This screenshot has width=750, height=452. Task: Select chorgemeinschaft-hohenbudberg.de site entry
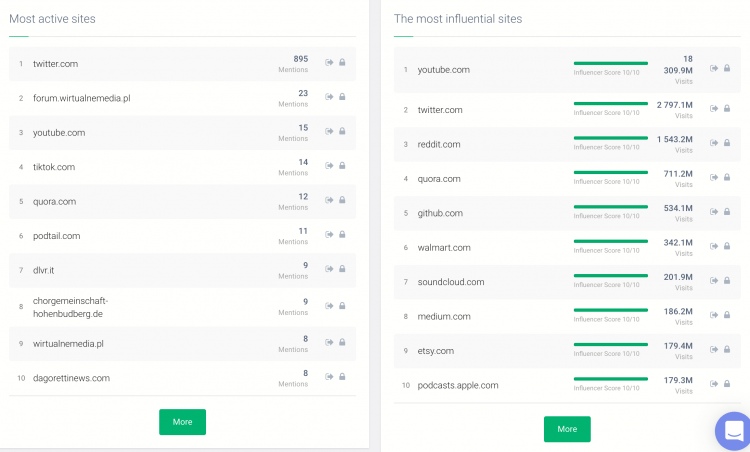pyautogui.click(x=70, y=306)
